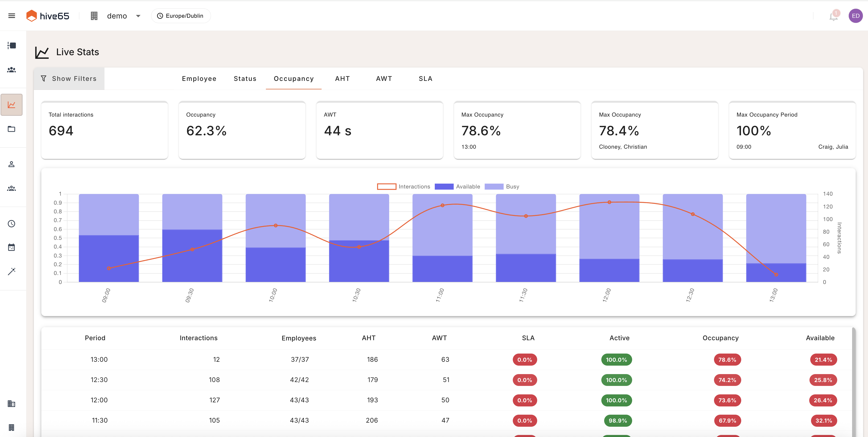Click the Live Stats header chart icon
This screenshot has height=437, width=868.
coord(42,52)
